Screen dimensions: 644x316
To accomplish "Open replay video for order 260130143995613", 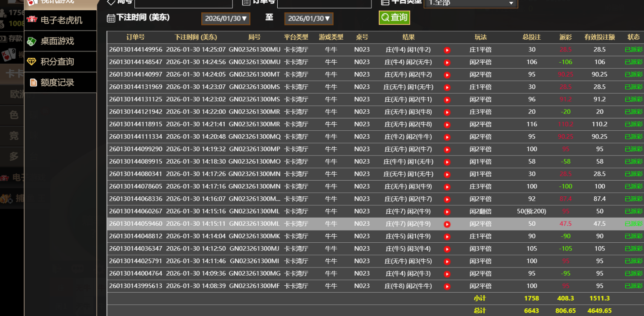I will tap(447, 287).
